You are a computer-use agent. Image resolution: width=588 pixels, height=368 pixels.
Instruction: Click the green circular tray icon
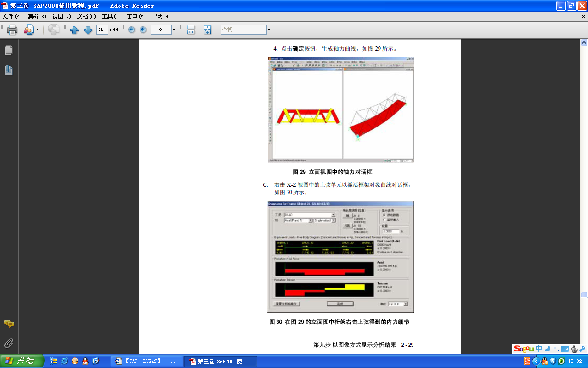561,361
